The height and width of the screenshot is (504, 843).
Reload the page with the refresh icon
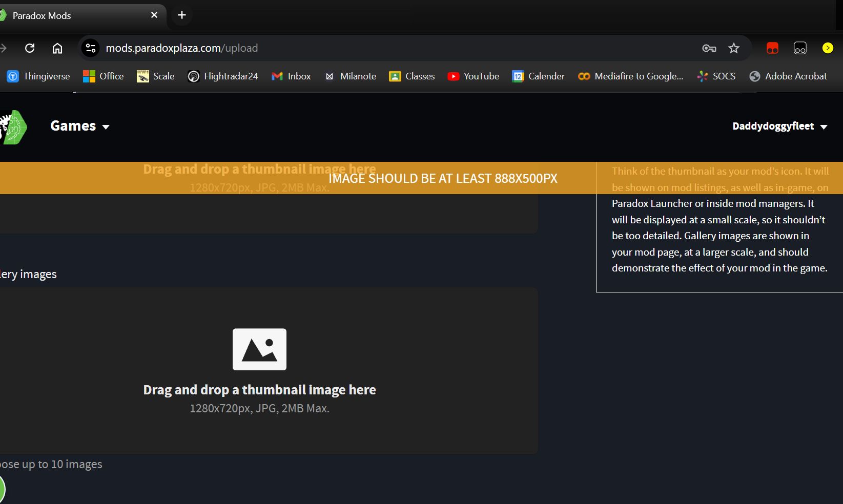(30, 48)
